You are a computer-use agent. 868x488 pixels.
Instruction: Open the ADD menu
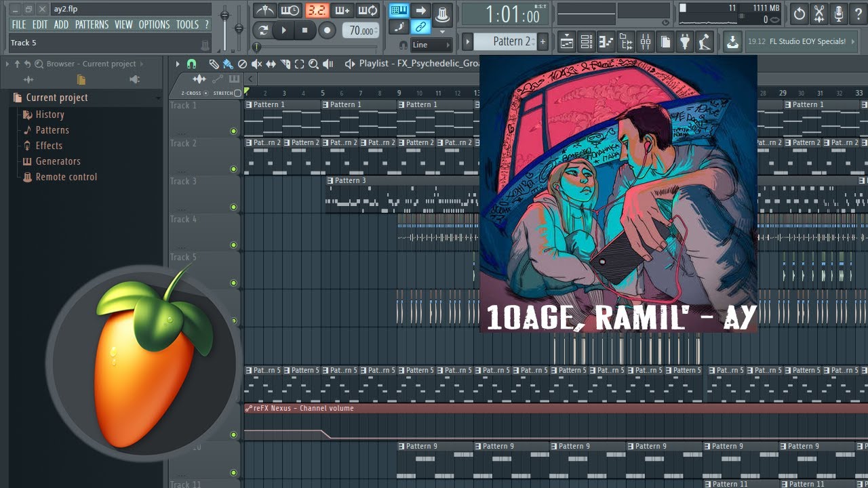(x=61, y=24)
